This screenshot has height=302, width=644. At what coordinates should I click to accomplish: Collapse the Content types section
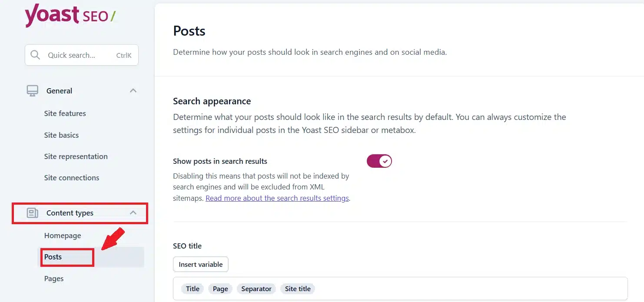click(133, 213)
